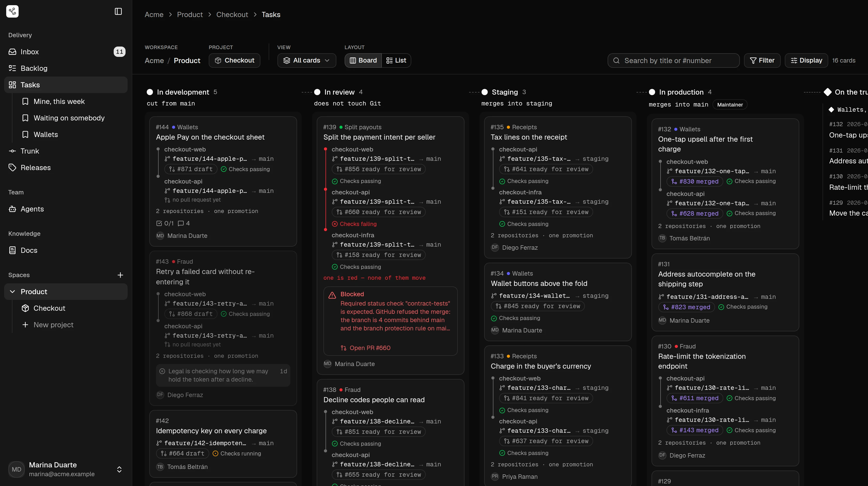
Task: Open PR #660 ready for review chip
Action: pyautogui.click(x=378, y=212)
